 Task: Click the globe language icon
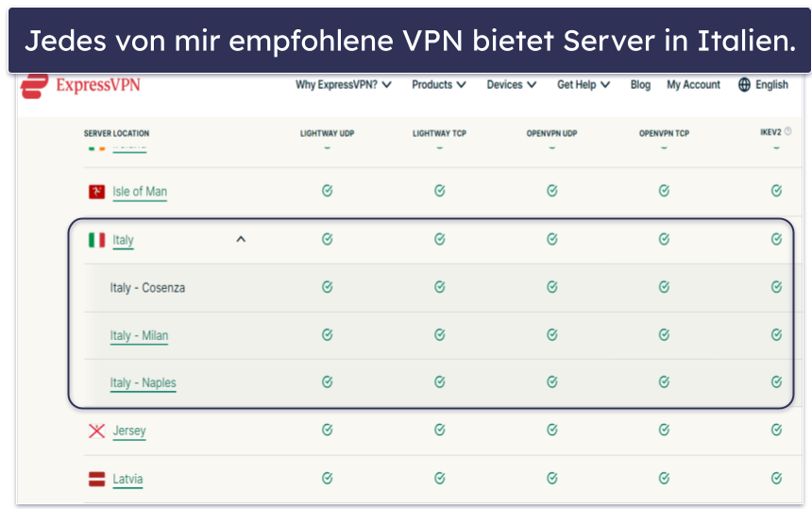click(744, 84)
